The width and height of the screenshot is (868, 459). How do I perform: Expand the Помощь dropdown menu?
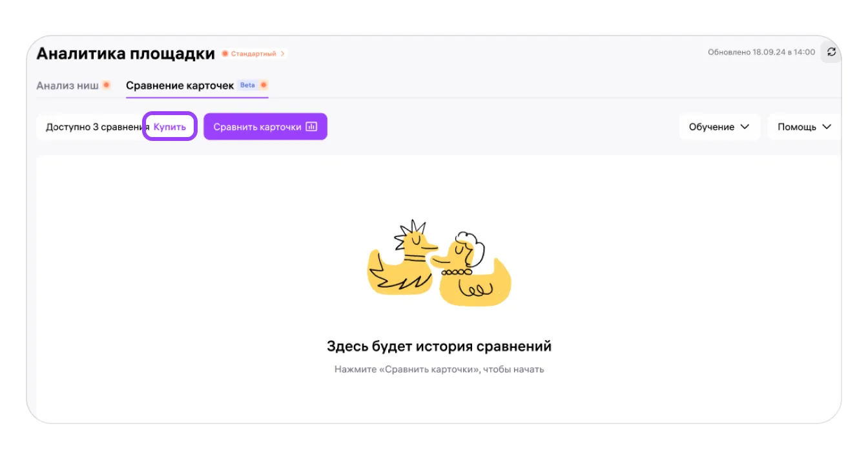[805, 127]
